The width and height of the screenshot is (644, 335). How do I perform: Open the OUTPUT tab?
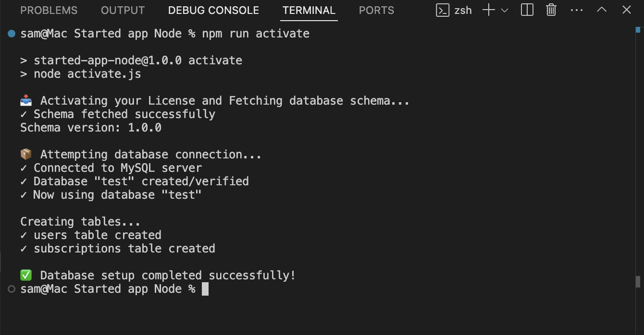[x=123, y=10]
